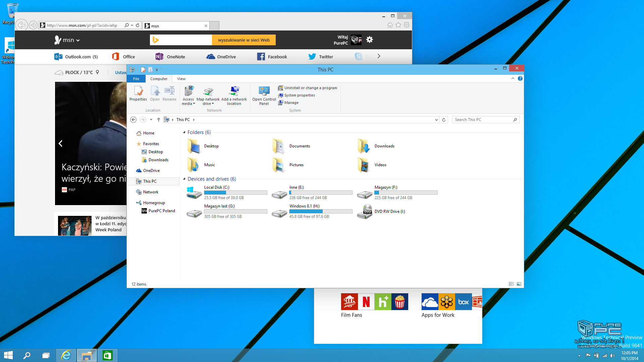Switch to large icons view in status bar

(x=519, y=284)
